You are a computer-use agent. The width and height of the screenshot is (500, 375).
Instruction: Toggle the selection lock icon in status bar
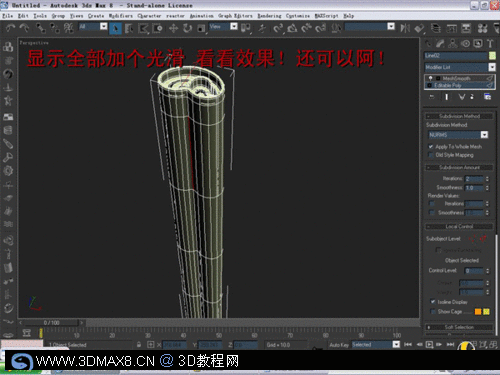[139, 344]
